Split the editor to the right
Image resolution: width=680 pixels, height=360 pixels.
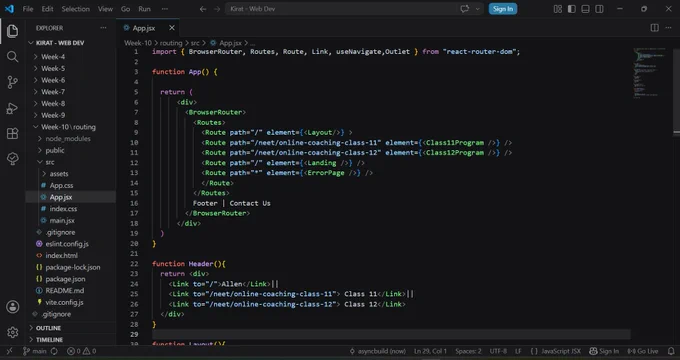pos(655,28)
